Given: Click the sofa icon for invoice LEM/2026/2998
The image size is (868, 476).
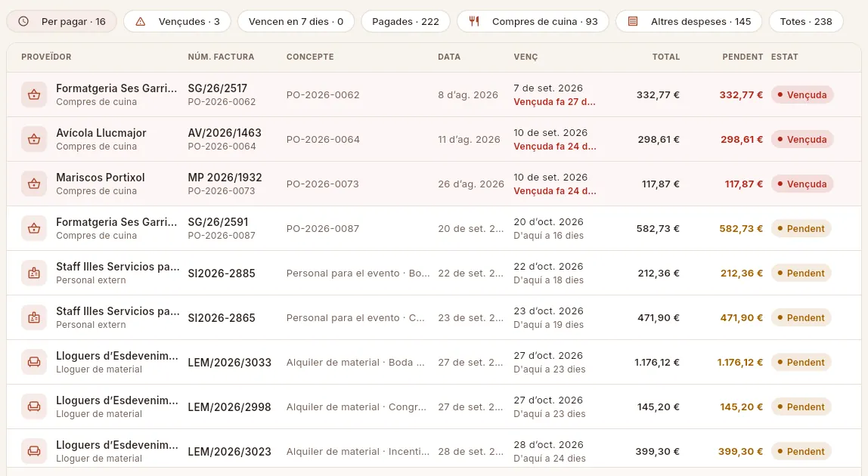Looking at the screenshot, I should (x=34, y=406).
